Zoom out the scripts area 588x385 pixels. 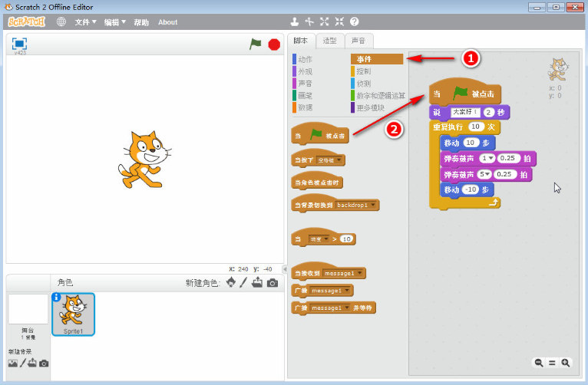click(539, 363)
